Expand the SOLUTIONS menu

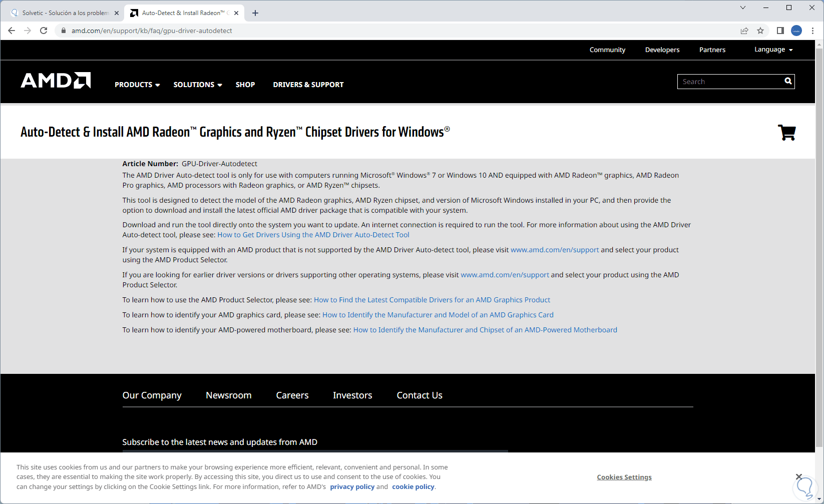pyautogui.click(x=198, y=85)
